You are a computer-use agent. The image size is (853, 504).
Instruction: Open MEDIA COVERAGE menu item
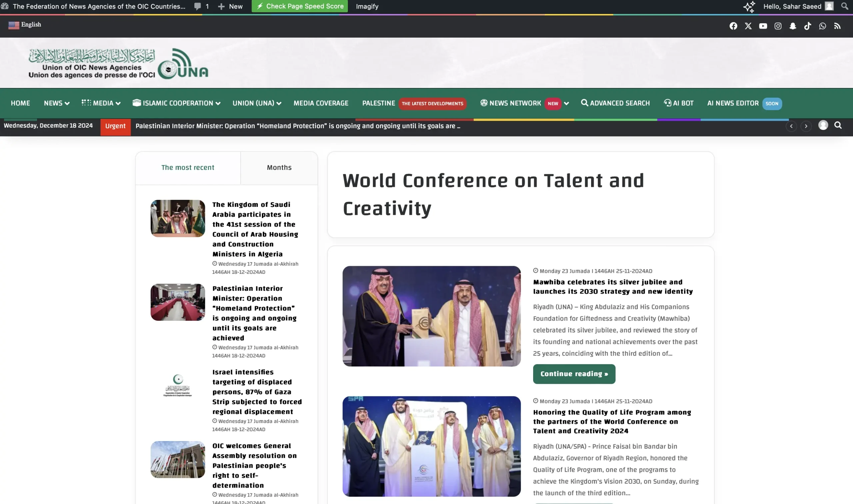click(x=321, y=103)
